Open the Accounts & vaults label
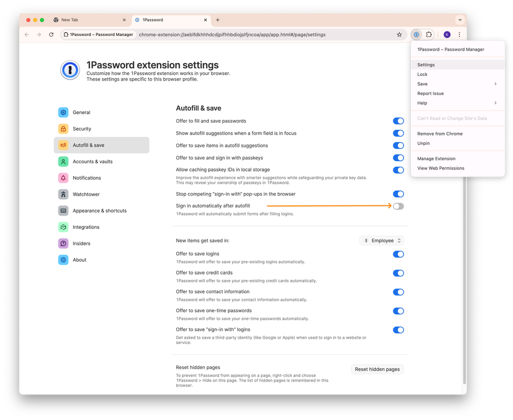The height and width of the screenshot is (420, 513). 92,161
